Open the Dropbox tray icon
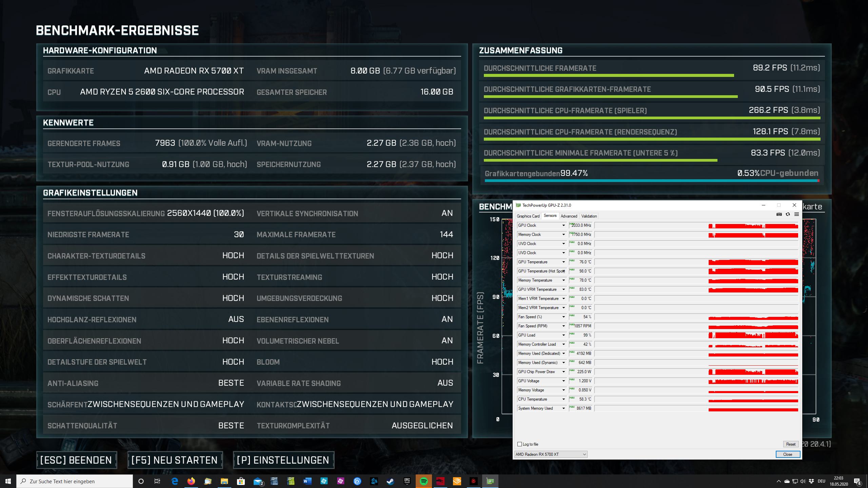Viewport: 868px width, 488px height. (811, 481)
